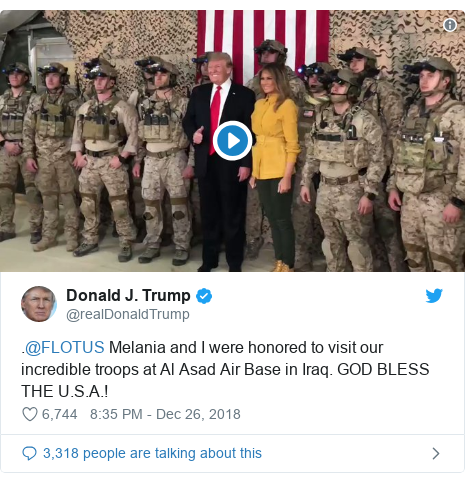The image size is (465, 483).
Task: Click the Twitter bird logo
Action: click(434, 296)
